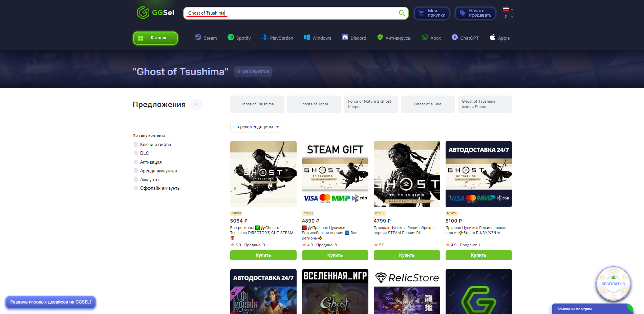Click the Xbox icon in navigation
This screenshot has height=314, width=644.
coord(425,37)
